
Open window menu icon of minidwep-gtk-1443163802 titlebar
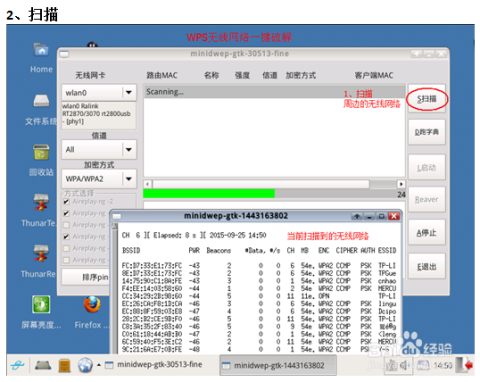click(x=117, y=216)
